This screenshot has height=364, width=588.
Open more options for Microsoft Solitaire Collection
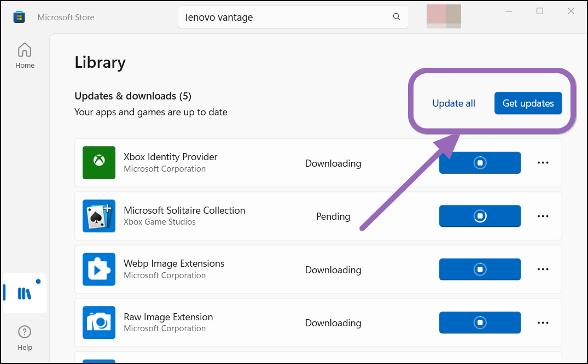543,216
